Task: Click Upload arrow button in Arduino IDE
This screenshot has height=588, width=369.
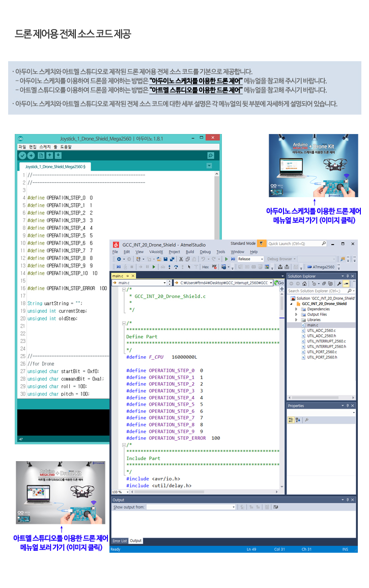Action: (x=31, y=155)
